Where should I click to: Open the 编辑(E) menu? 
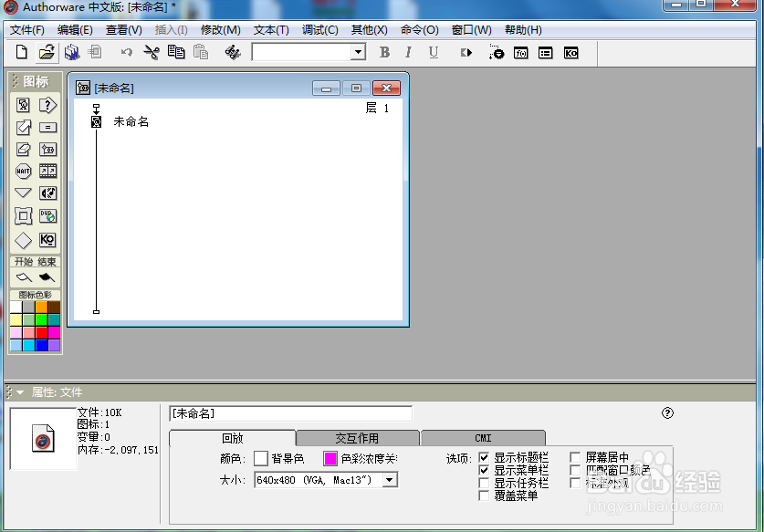point(75,30)
